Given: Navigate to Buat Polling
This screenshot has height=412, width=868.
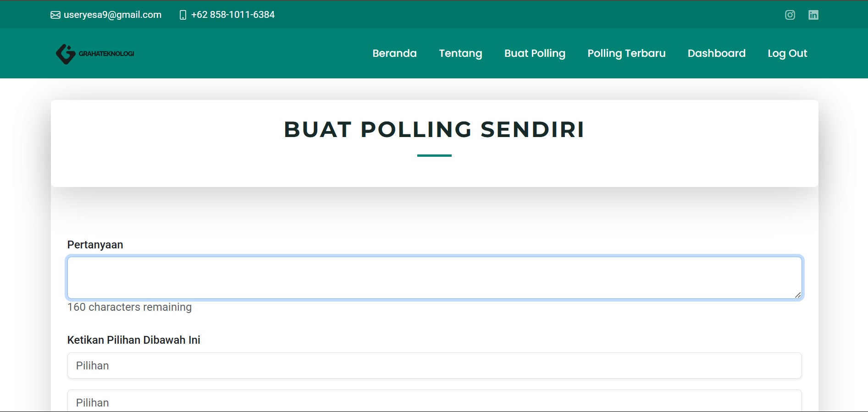Looking at the screenshot, I should point(535,53).
